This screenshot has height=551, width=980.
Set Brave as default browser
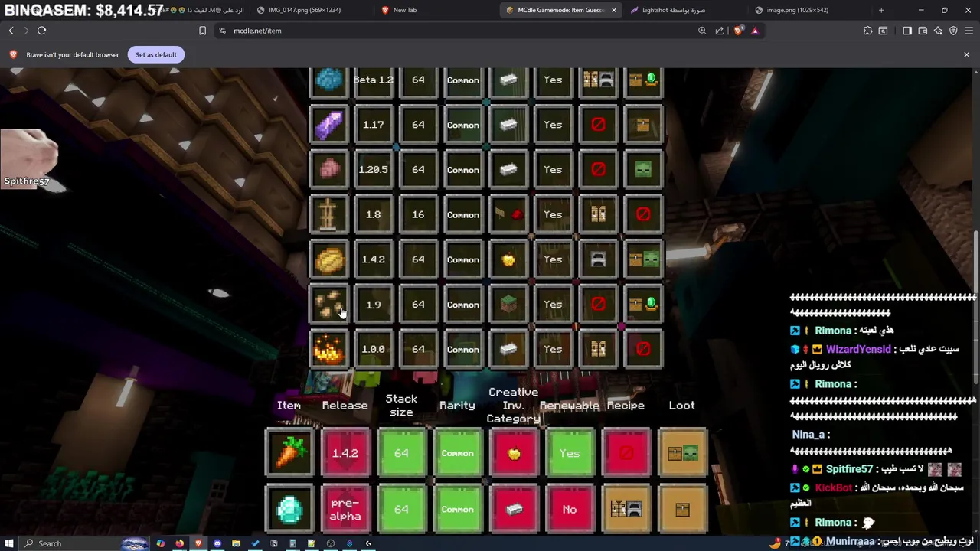(x=155, y=54)
